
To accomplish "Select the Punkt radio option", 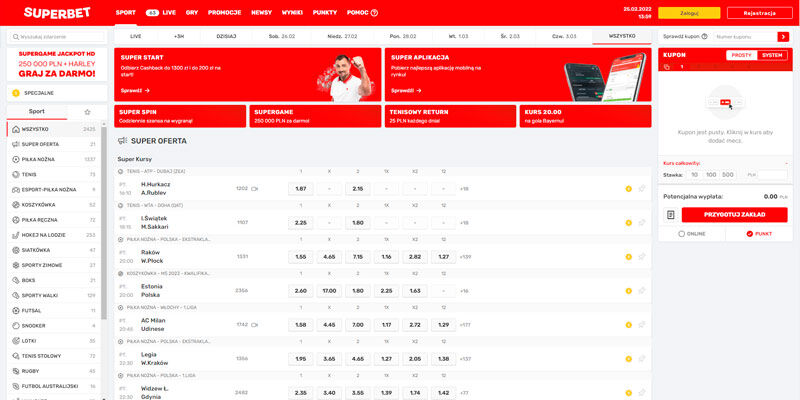I will [x=759, y=234].
